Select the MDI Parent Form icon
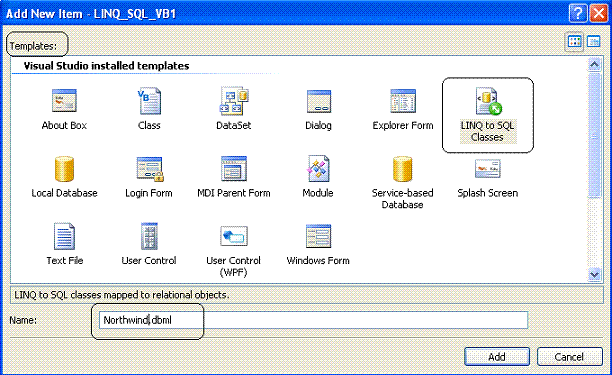This screenshot has height=375, width=612. (234, 169)
